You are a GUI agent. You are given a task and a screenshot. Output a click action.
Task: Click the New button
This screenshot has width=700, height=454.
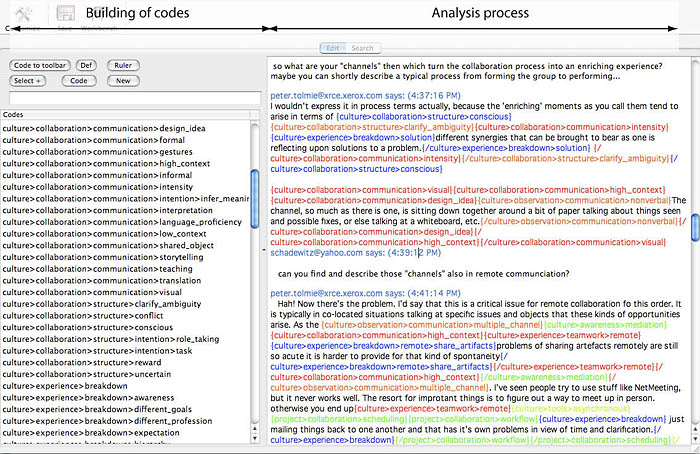pos(123,81)
